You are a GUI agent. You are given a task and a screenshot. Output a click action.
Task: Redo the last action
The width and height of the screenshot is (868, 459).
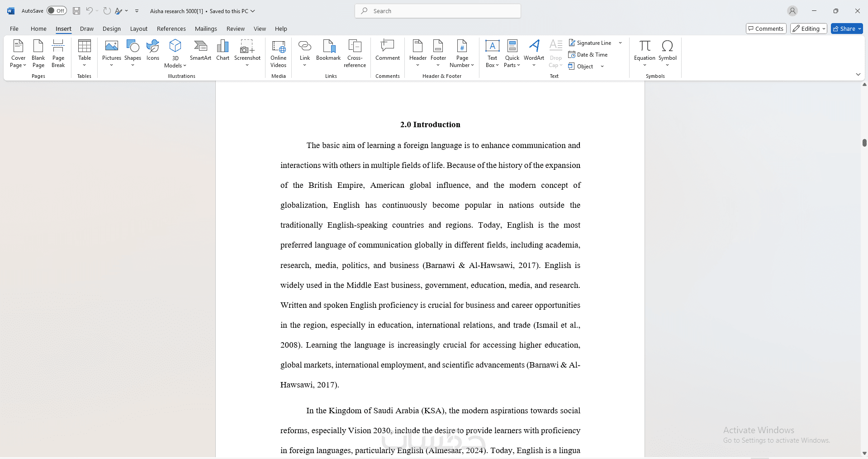pos(107,11)
